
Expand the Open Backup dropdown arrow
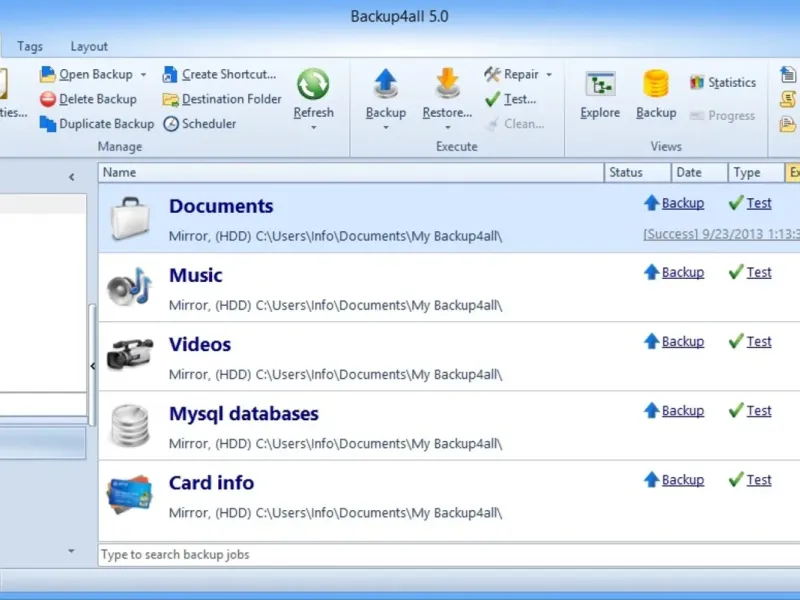[143, 75]
